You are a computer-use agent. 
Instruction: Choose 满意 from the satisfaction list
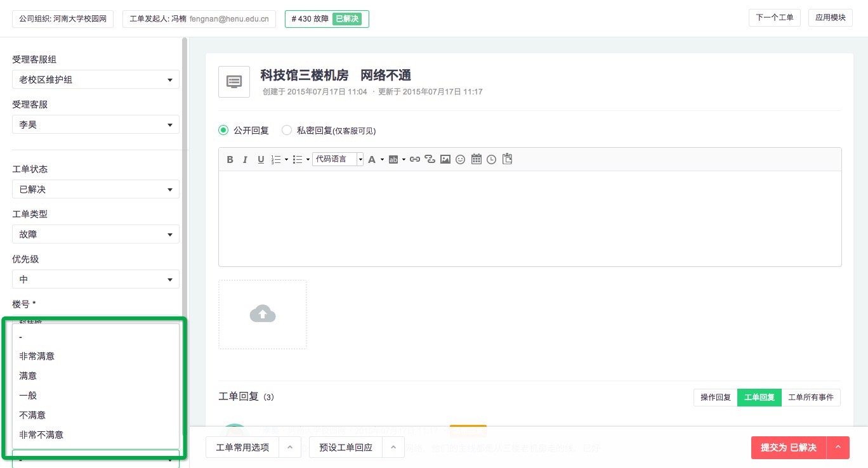[x=96, y=375]
